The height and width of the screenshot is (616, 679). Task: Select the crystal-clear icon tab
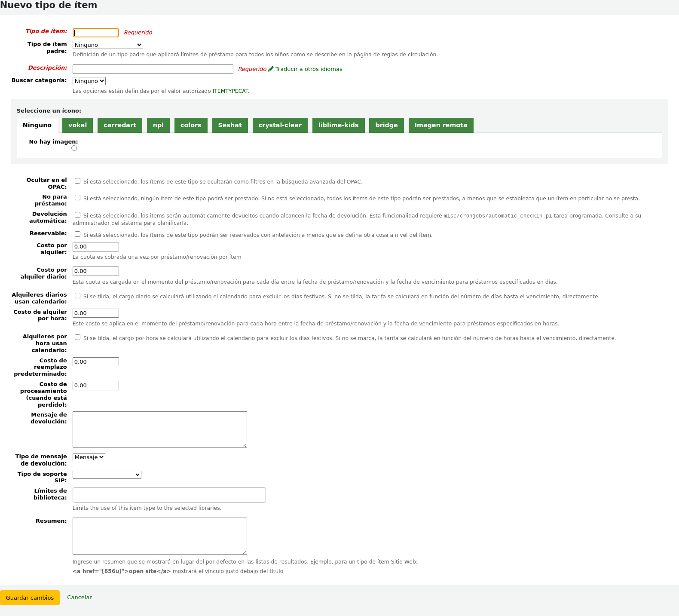[280, 125]
